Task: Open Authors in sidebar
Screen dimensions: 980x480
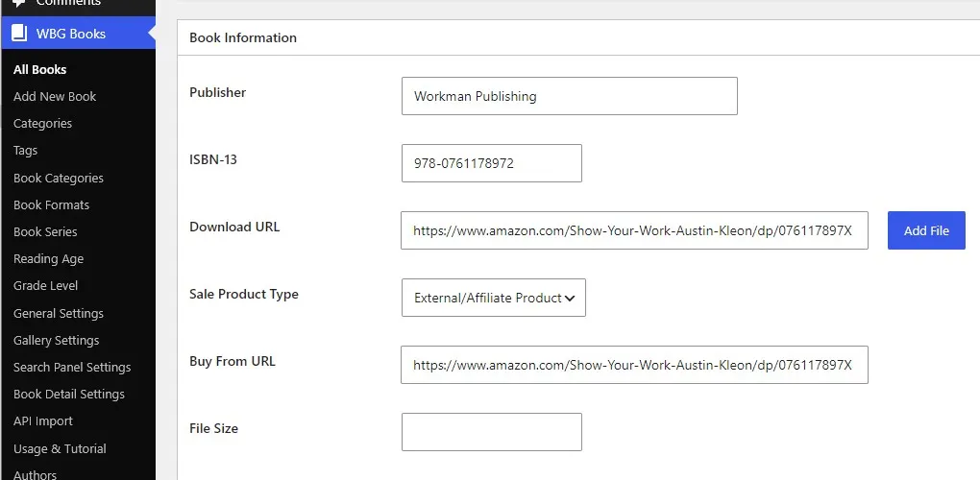Action: pyautogui.click(x=35, y=474)
